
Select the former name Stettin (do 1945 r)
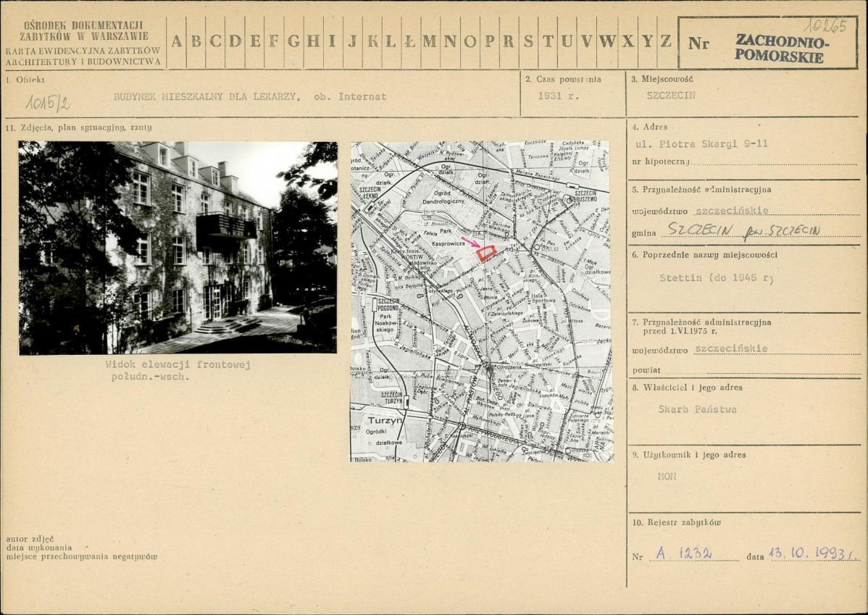coord(716,277)
